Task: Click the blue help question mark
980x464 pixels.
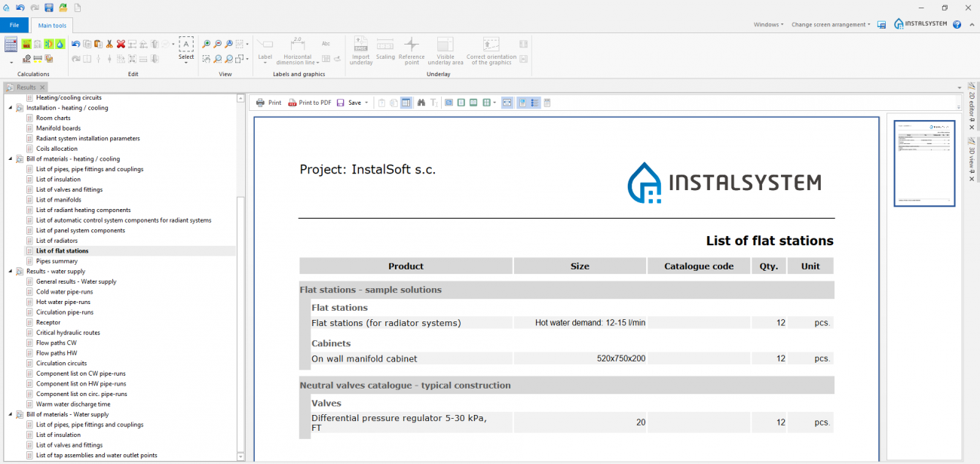Action: click(x=957, y=25)
